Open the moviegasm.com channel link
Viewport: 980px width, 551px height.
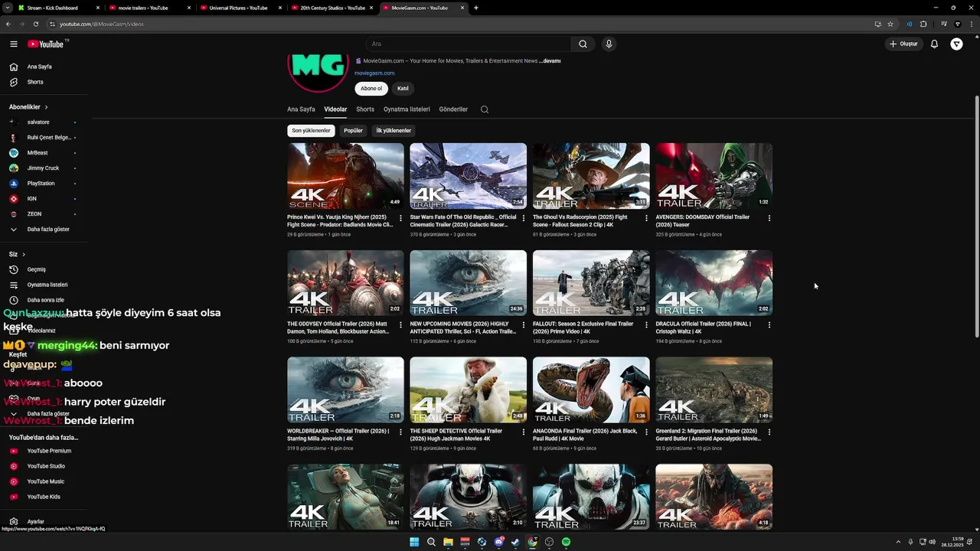click(x=374, y=73)
